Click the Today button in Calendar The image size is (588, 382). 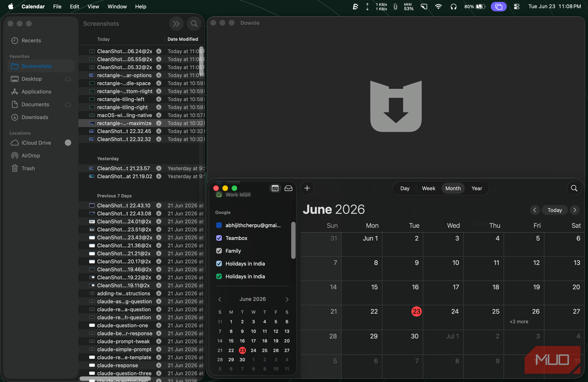pyautogui.click(x=555, y=210)
